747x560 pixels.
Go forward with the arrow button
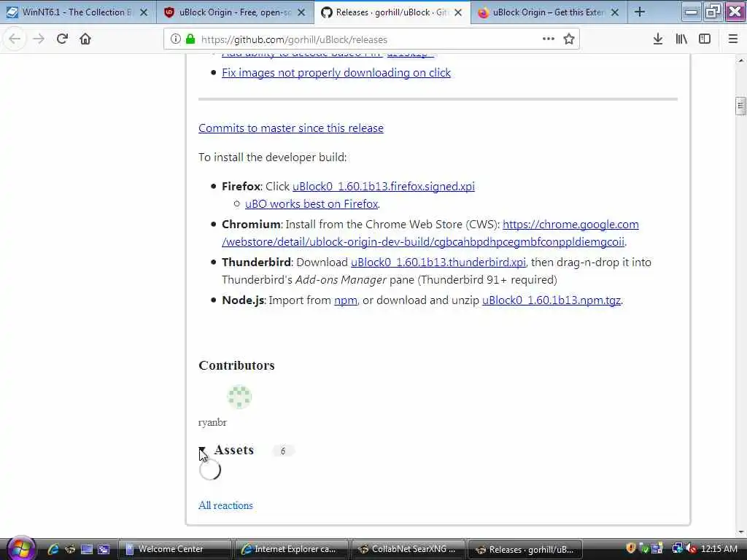tap(38, 39)
